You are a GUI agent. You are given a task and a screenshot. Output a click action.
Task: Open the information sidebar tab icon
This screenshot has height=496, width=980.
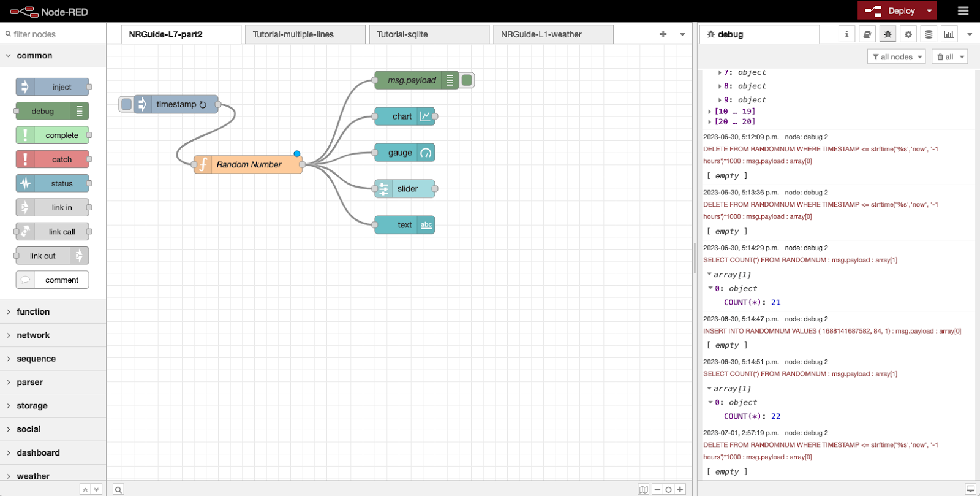pyautogui.click(x=846, y=34)
